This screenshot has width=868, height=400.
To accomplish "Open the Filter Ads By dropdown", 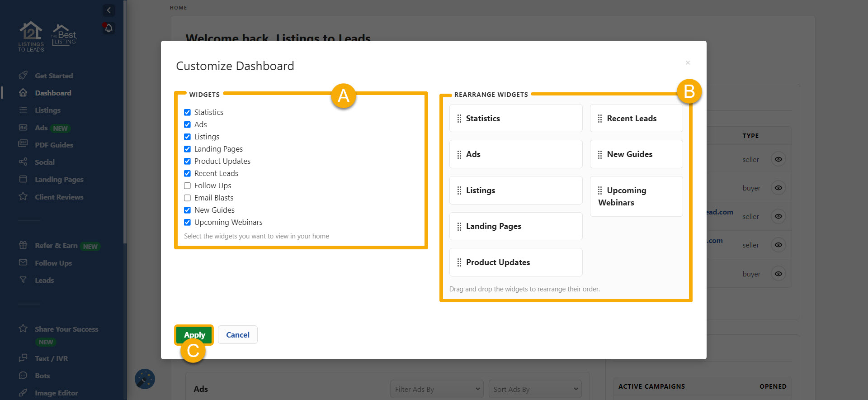I will click(x=436, y=389).
